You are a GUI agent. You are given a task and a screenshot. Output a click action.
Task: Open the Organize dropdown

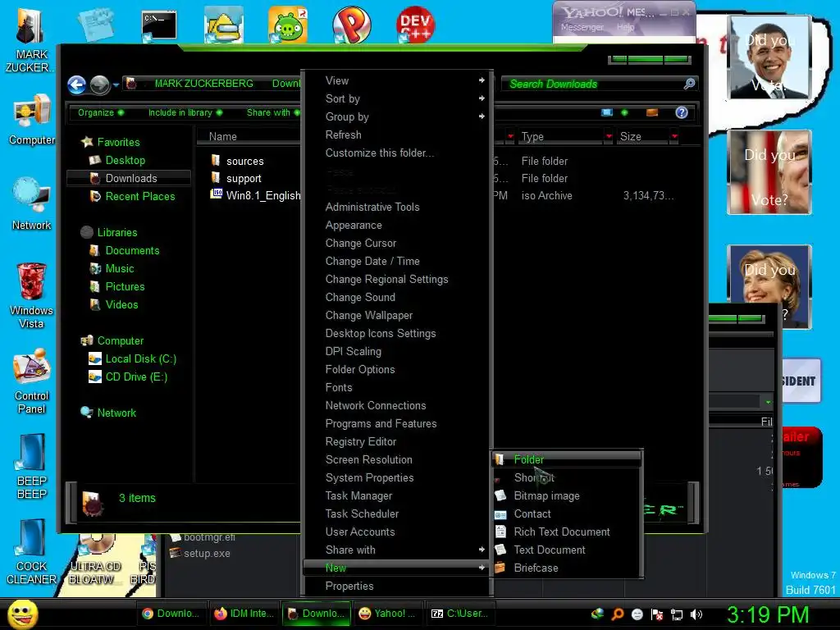pos(101,112)
